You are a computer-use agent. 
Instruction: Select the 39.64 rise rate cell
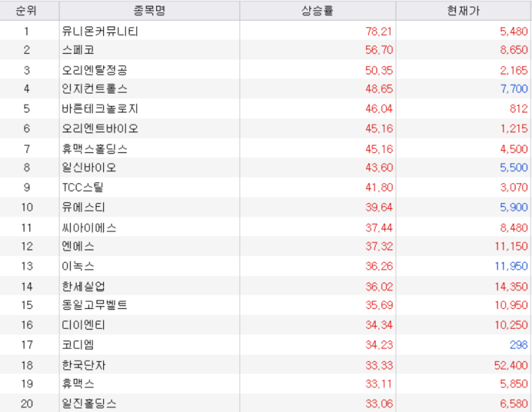(x=379, y=207)
